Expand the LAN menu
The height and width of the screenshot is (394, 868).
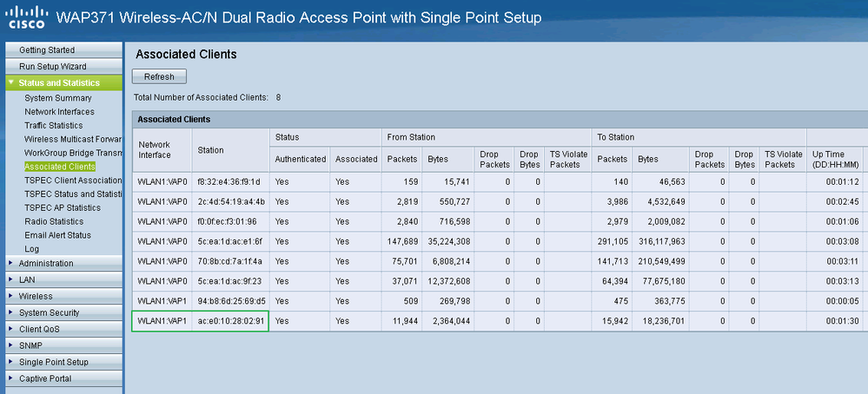(x=63, y=279)
